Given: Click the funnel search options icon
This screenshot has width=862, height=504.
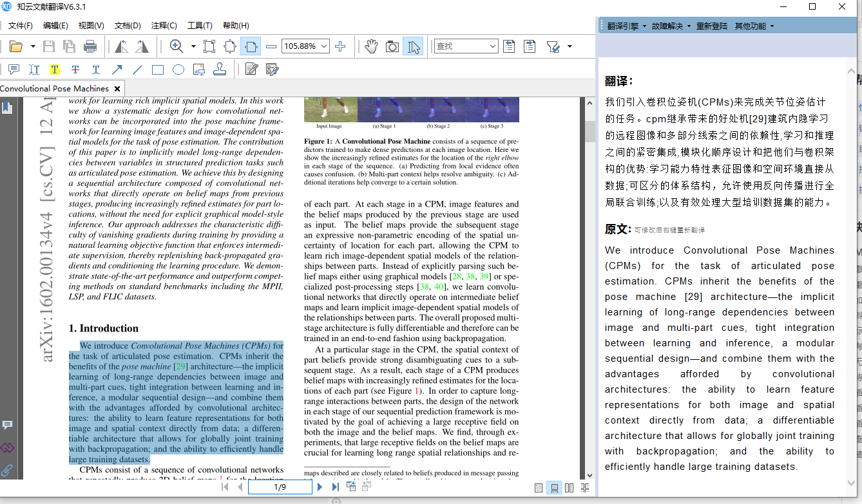Looking at the screenshot, I should [x=553, y=46].
